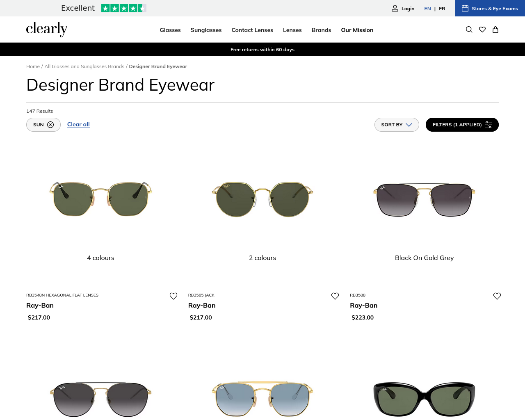Open the Our Mission menu
Image resolution: width=525 pixels, height=420 pixels.
357,30
